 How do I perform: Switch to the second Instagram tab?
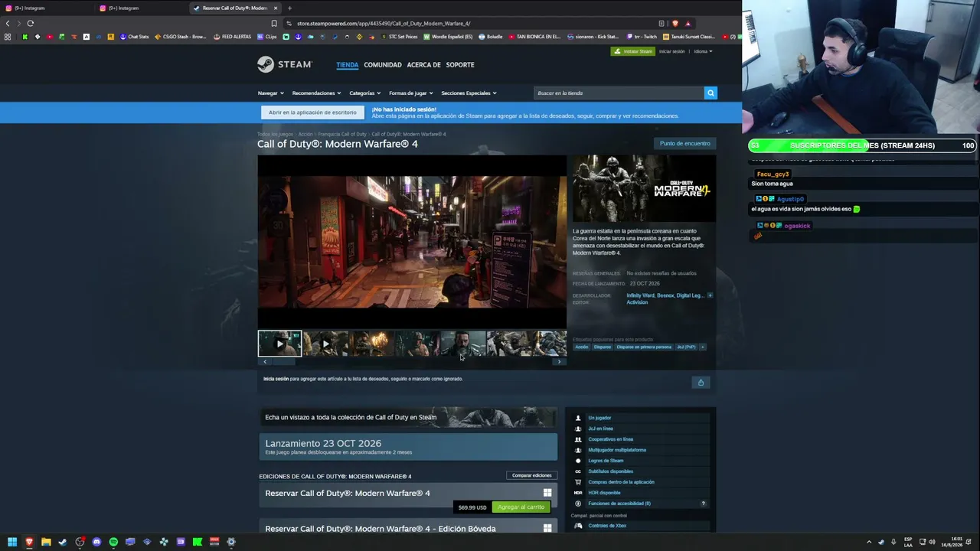[140, 8]
